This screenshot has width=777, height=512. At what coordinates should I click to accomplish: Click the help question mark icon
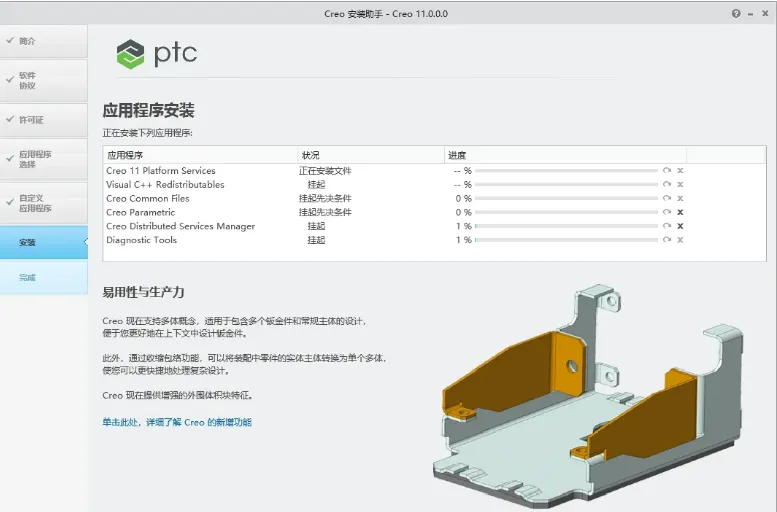[736, 14]
